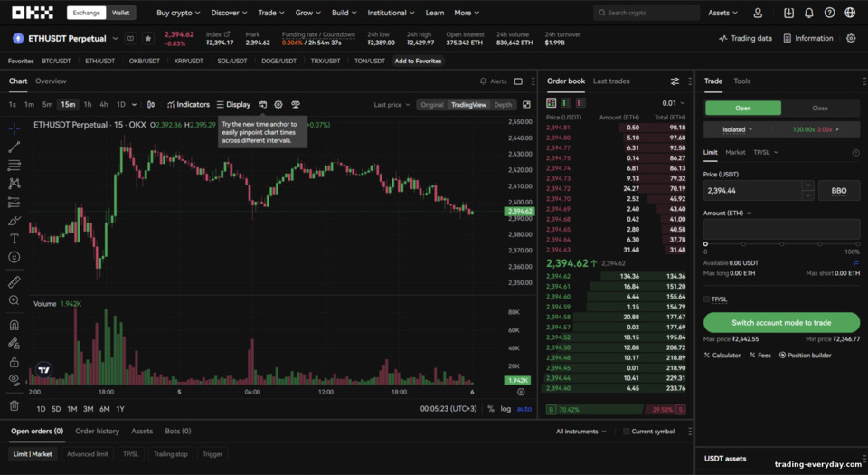Select the trend line drawing tool
The image size is (868, 475).
pos(14,147)
